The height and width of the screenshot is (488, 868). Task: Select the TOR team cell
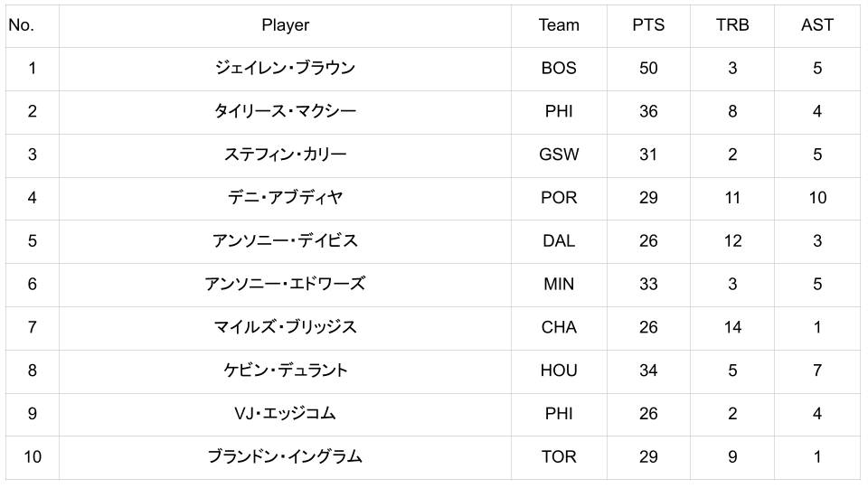pyautogui.click(x=558, y=457)
